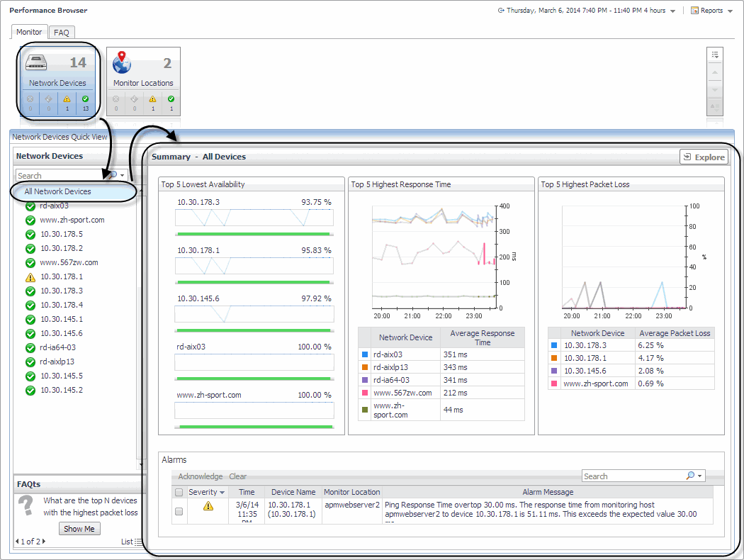Switch to the FAQ tab
The image size is (744, 560).
tap(62, 33)
